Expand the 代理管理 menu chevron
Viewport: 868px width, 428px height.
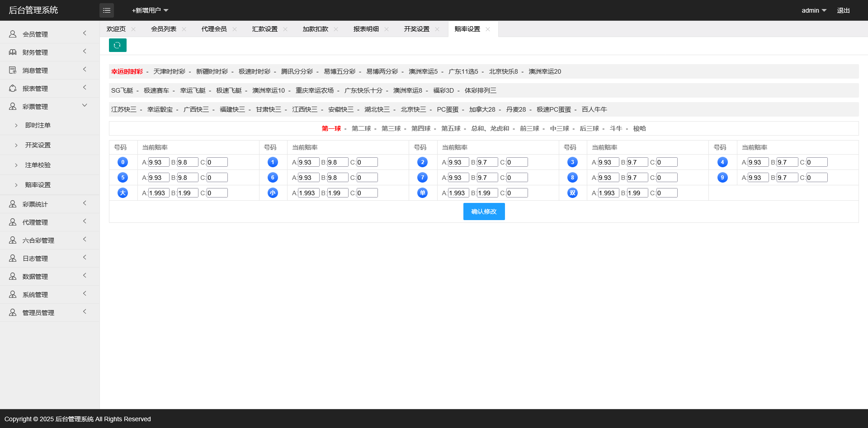(85, 221)
